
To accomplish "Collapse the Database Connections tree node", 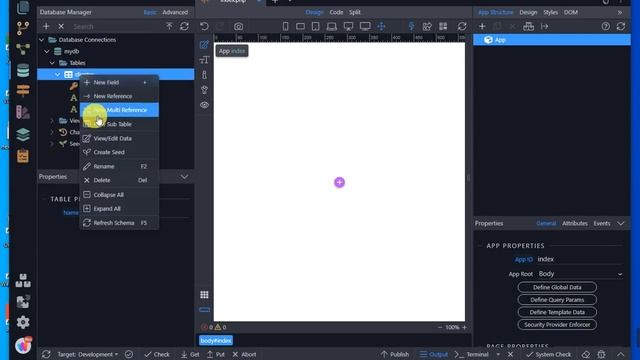I will (42, 40).
